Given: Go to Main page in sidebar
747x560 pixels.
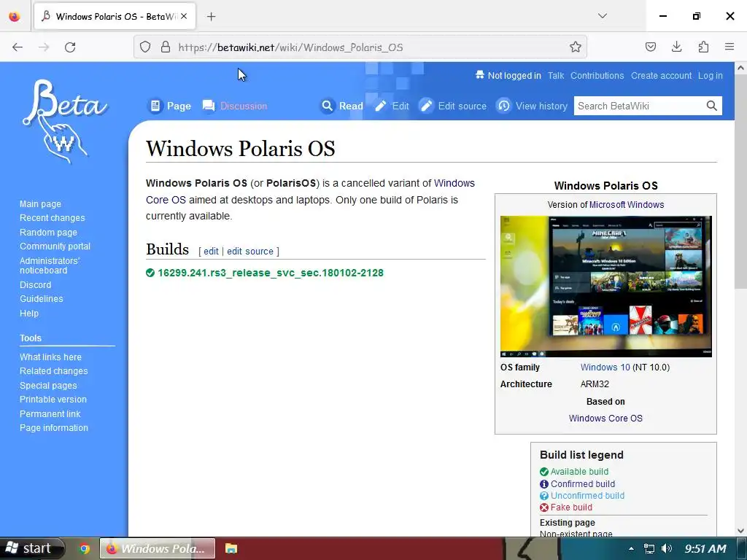Looking at the screenshot, I should [x=41, y=204].
